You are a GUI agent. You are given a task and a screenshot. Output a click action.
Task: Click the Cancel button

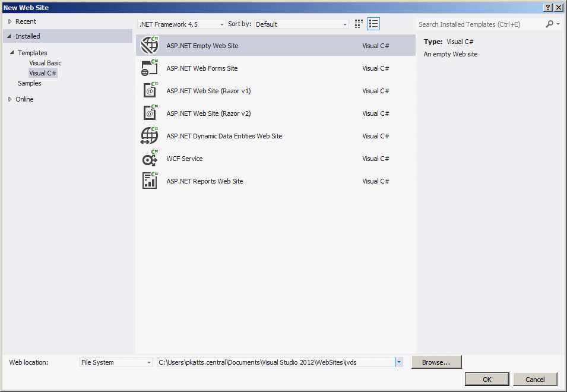point(535,380)
